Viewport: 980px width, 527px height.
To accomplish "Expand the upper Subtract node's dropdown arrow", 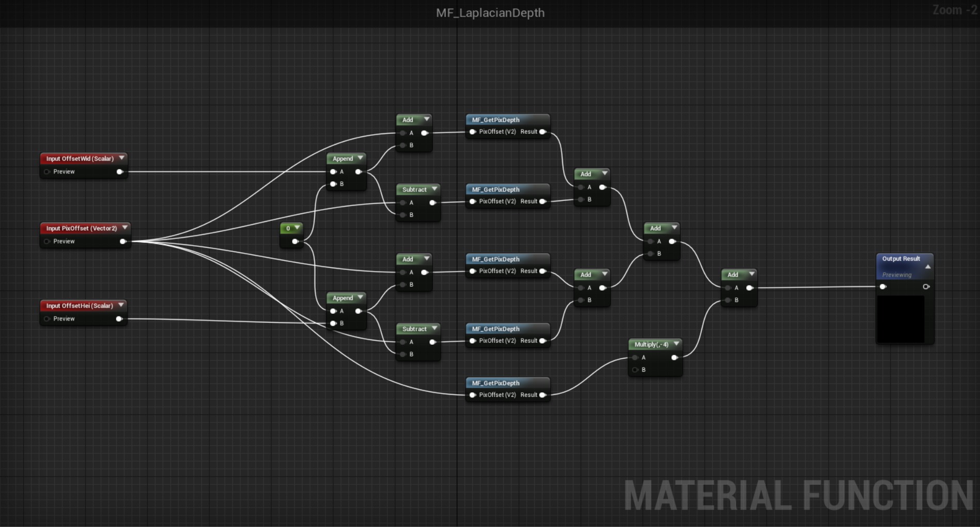I will pyautogui.click(x=435, y=189).
